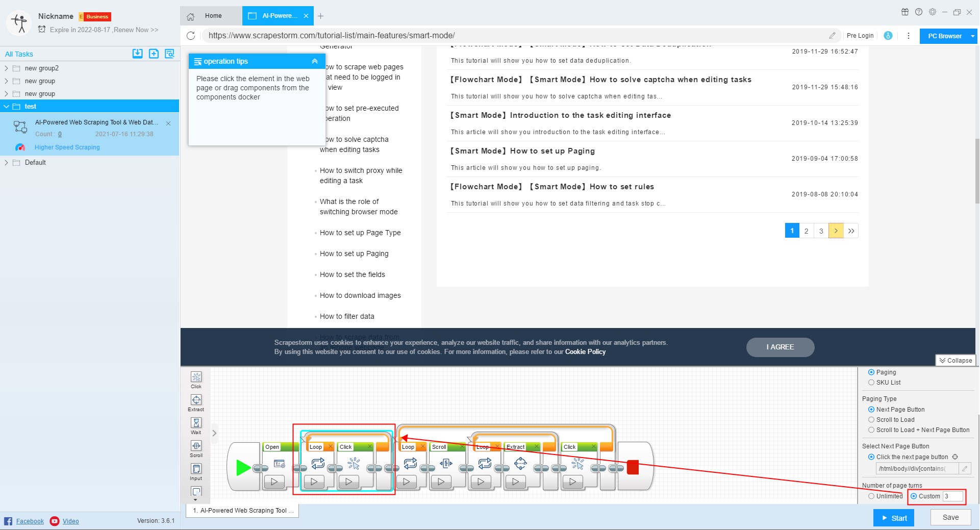This screenshot has height=530, width=980.
Task: Select Unlimited page turns
Action: point(871,496)
